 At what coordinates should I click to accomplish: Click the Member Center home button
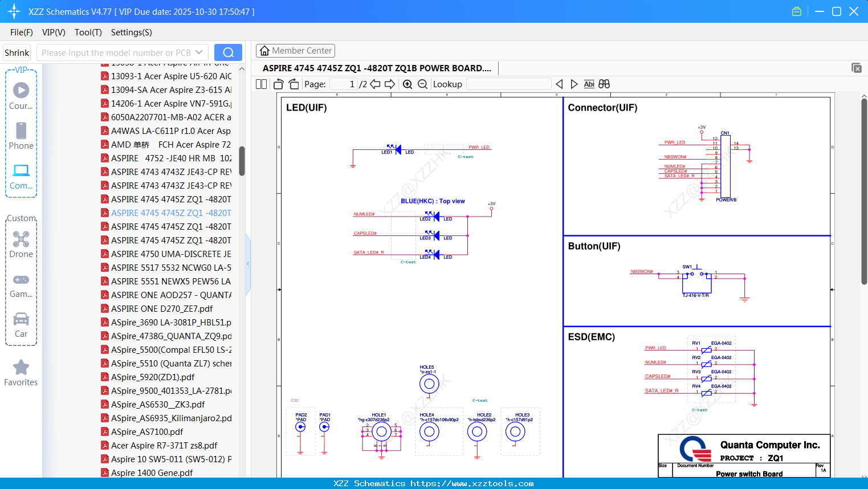click(x=295, y=51)
